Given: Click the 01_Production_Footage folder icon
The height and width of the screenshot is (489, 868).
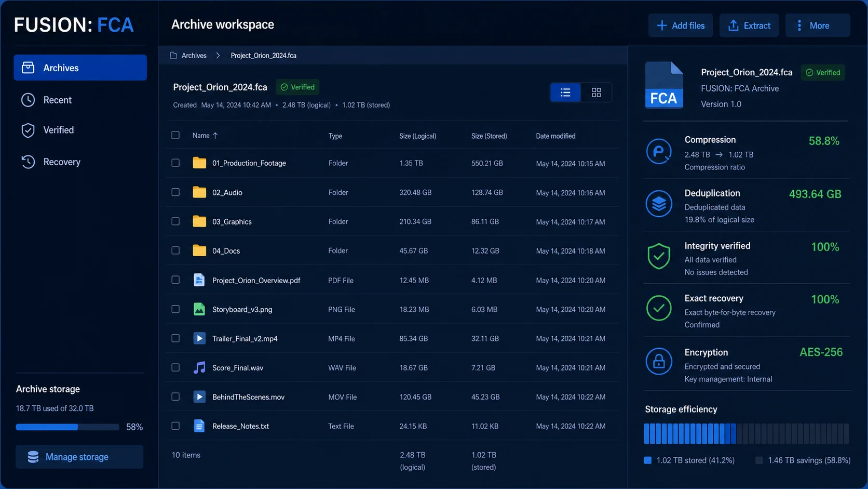Looking at the screenshot, I should click(x=199, y=163).
